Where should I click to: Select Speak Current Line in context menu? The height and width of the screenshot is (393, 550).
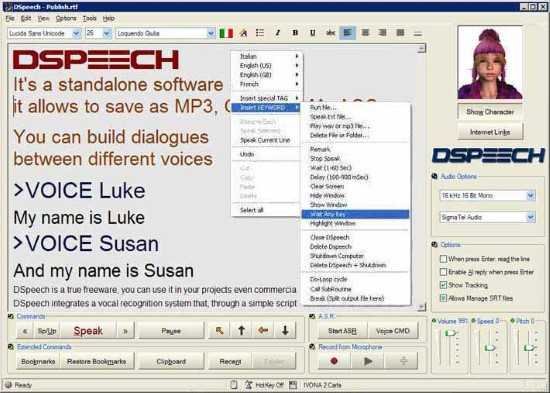click(x=265, y=140)
